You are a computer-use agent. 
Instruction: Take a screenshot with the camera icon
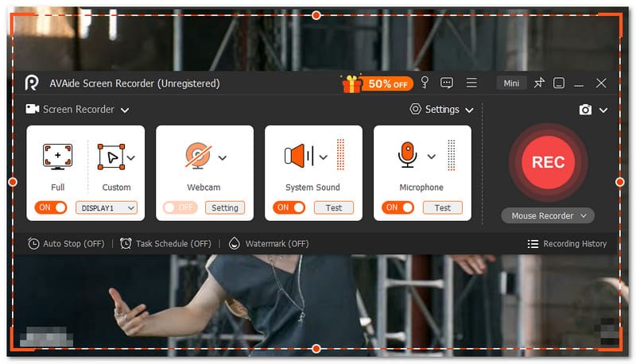click(585, 110)
